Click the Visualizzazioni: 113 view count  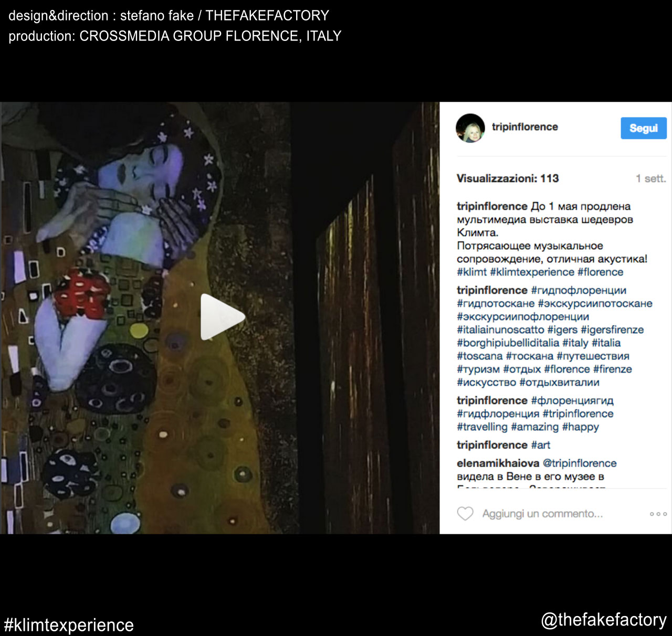[x=508, y=178]
